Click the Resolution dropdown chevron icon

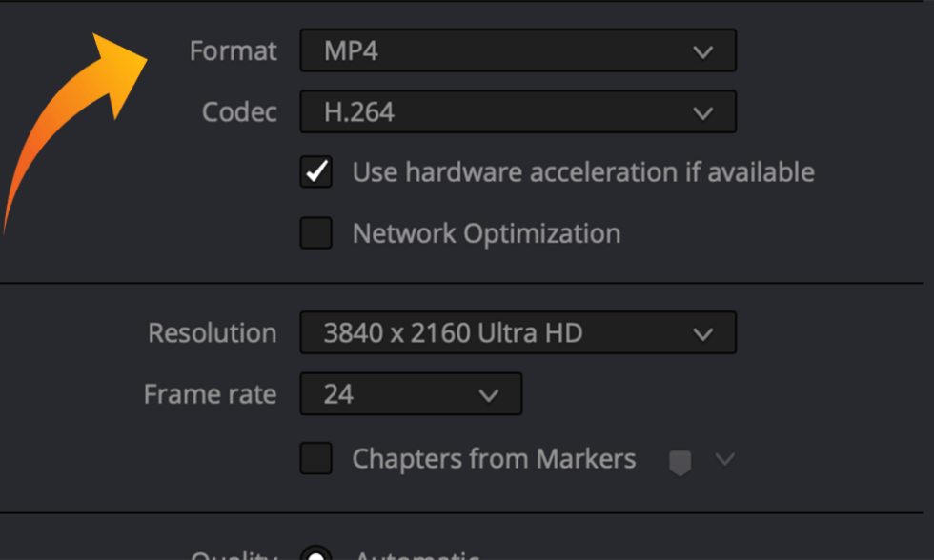point(703,332)
